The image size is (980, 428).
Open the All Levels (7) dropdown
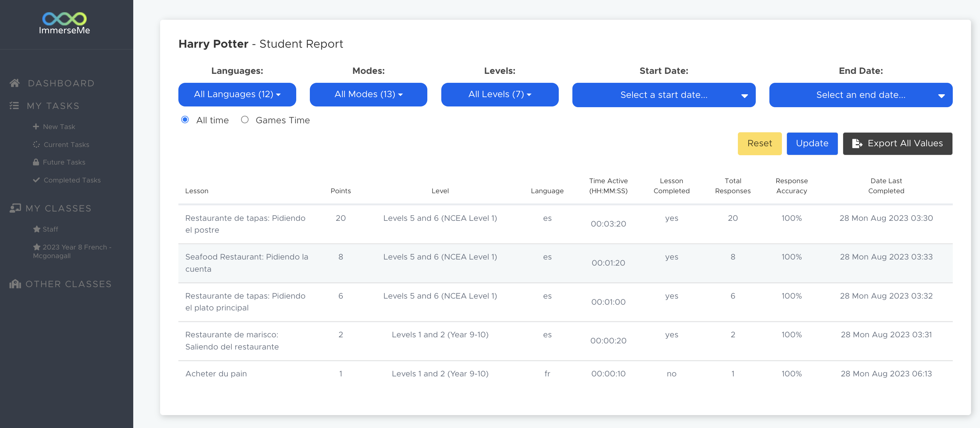click(x=500, y=94)
